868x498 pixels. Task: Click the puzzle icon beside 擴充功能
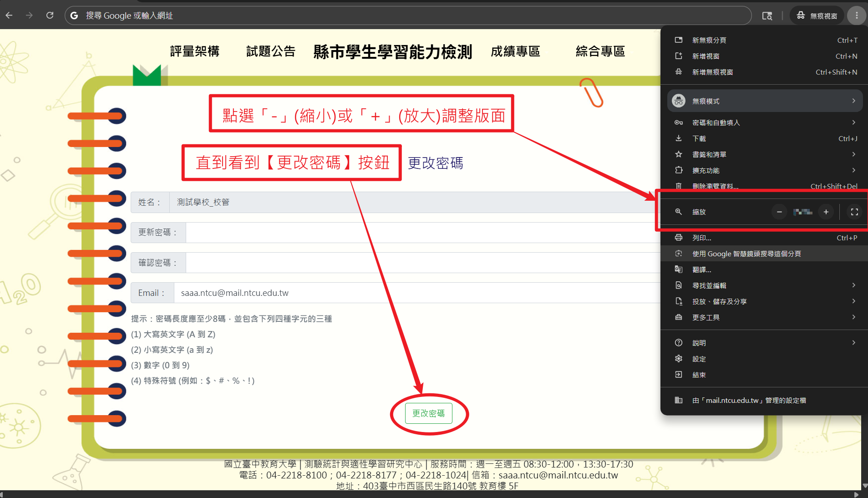pyautogui.click(x=679, y=170)
